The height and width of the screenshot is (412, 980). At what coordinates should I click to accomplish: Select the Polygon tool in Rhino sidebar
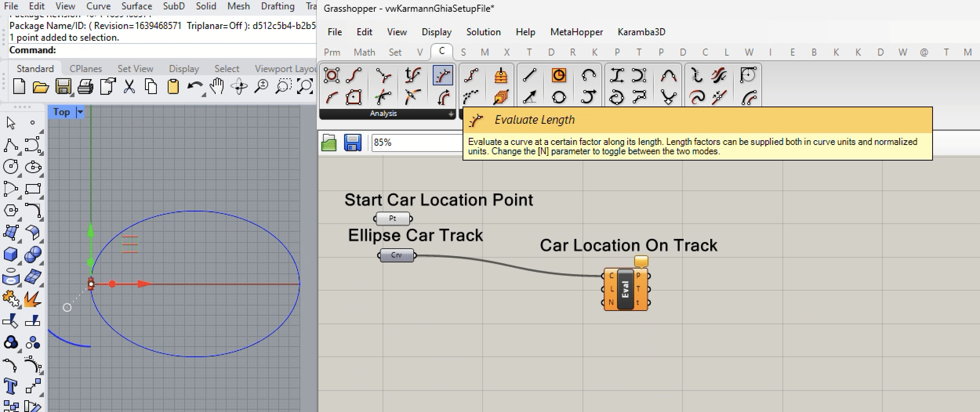click(11, 211)
